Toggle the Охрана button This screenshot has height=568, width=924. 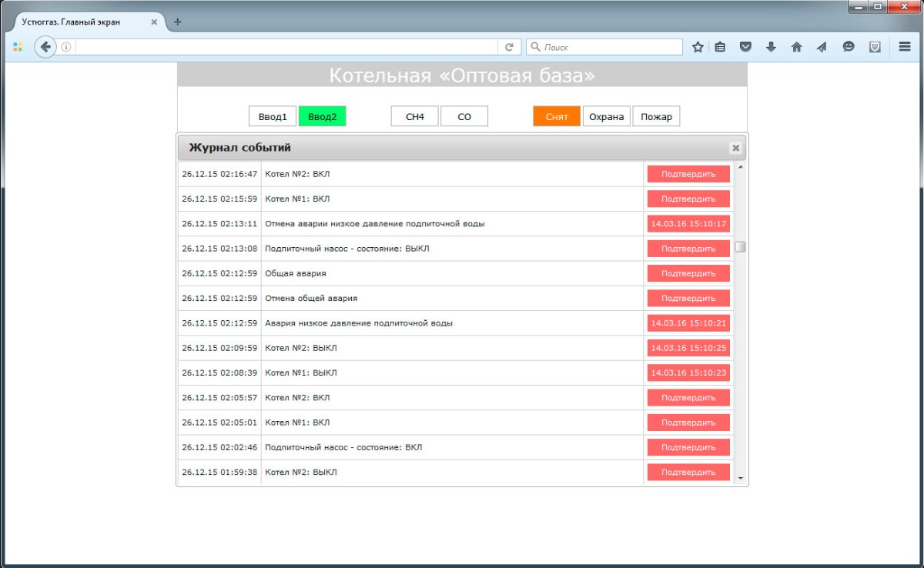(607, 117)
